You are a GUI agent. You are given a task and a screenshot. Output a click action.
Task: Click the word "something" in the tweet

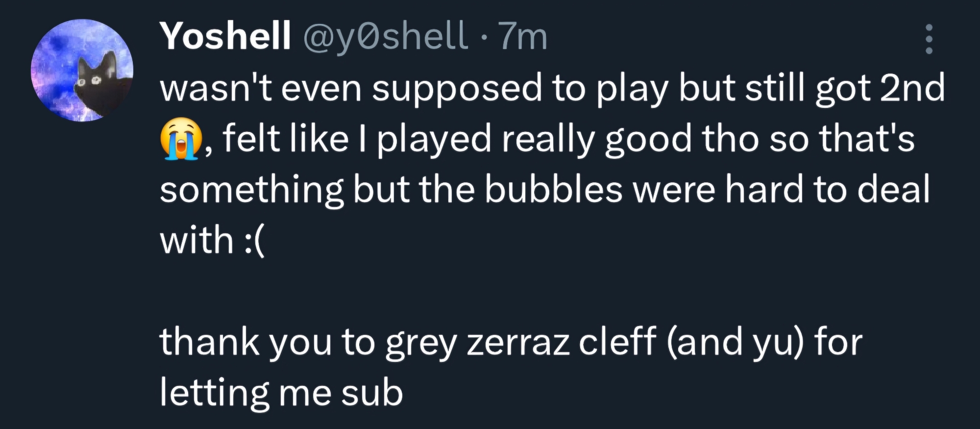click(251, 189)
